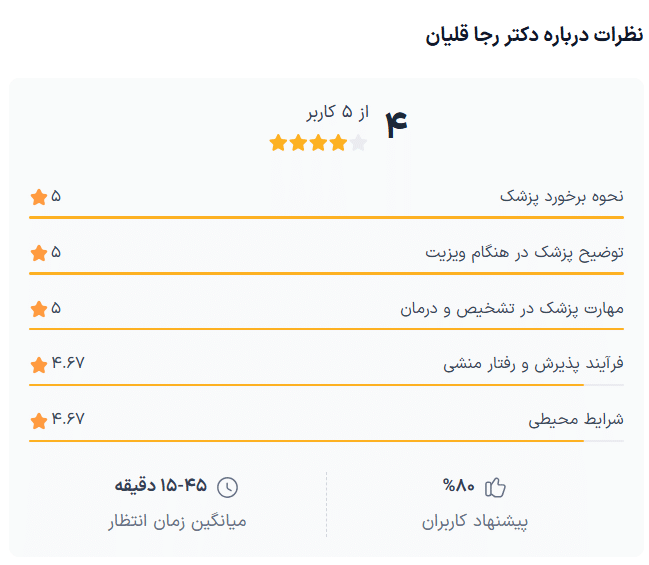Viewport: 649px width, 565px height.
Task: Click the شرایط محیطی rating bar
Action: (x=326, y=440)
